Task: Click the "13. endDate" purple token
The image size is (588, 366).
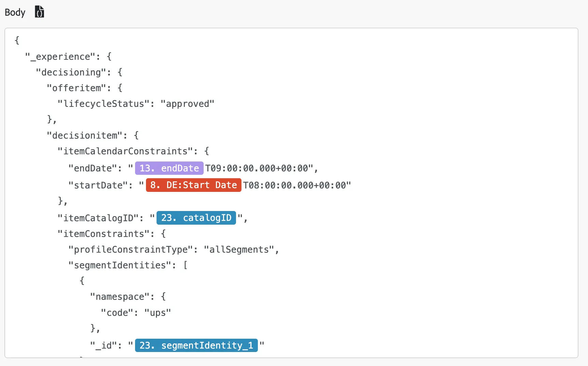Action: click(x=169, y=168)
